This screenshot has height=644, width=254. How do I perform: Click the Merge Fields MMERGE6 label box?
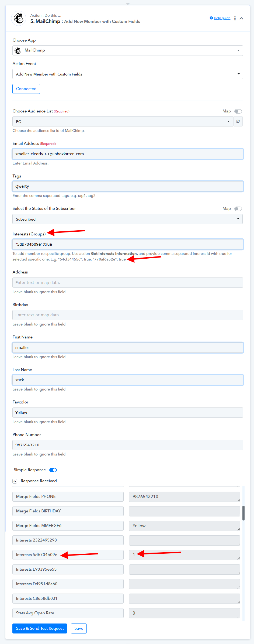(x=68, y=526)
